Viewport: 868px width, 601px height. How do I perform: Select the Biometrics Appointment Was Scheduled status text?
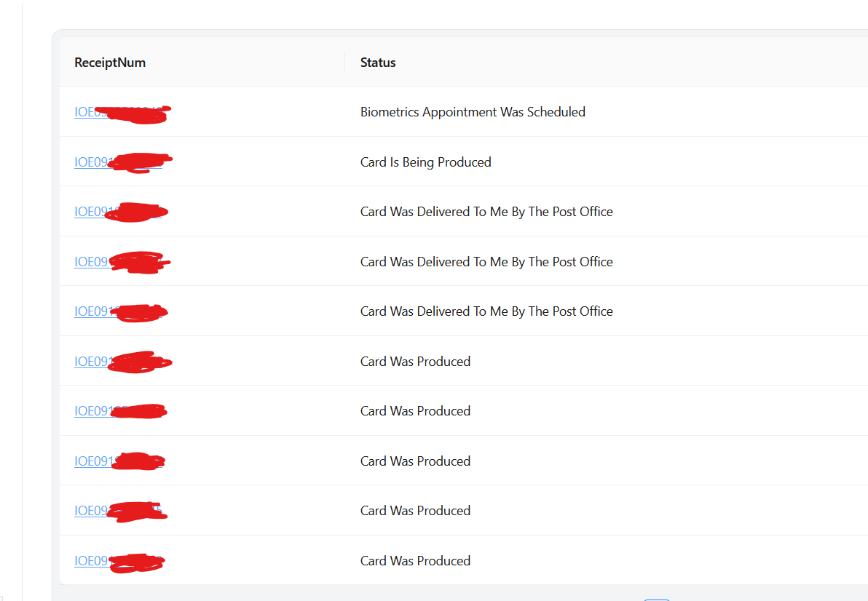[473, 111]
